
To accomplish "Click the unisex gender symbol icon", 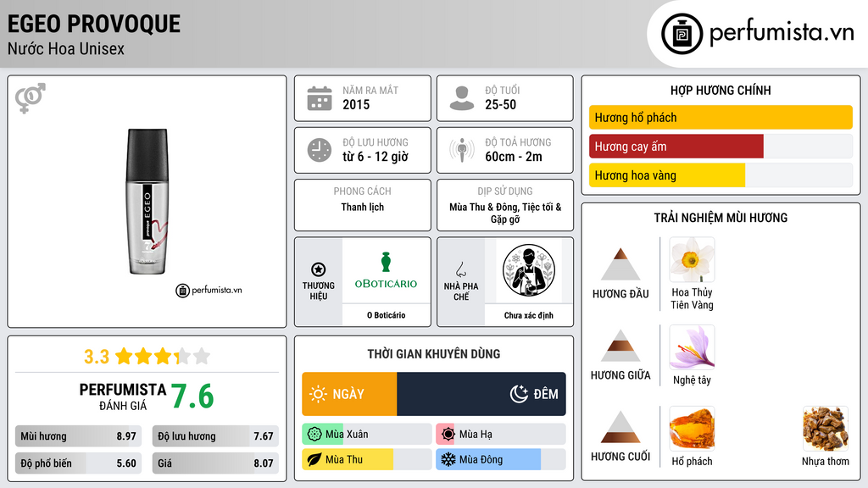I will coord(31,98).
